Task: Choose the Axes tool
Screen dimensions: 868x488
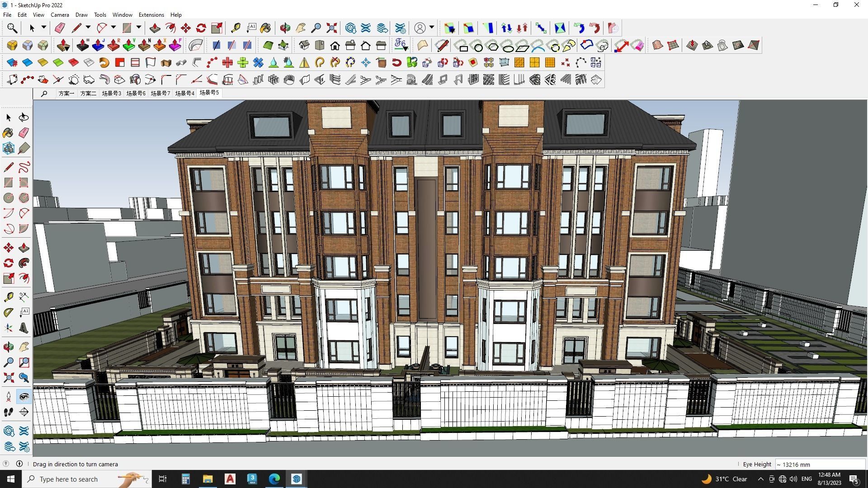Action: [x=8, y=328]
